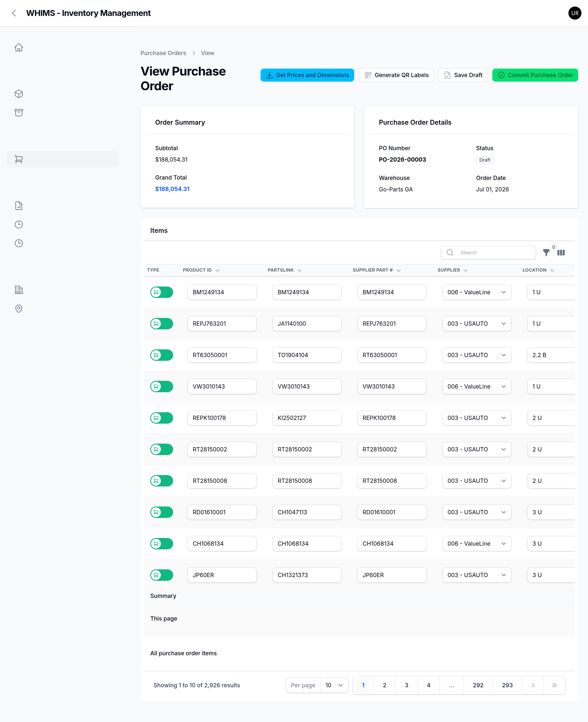The width and height of the screenshot is (588, 722).
Task: Go to the next page with the single arrow
Action: click(533, 685)
